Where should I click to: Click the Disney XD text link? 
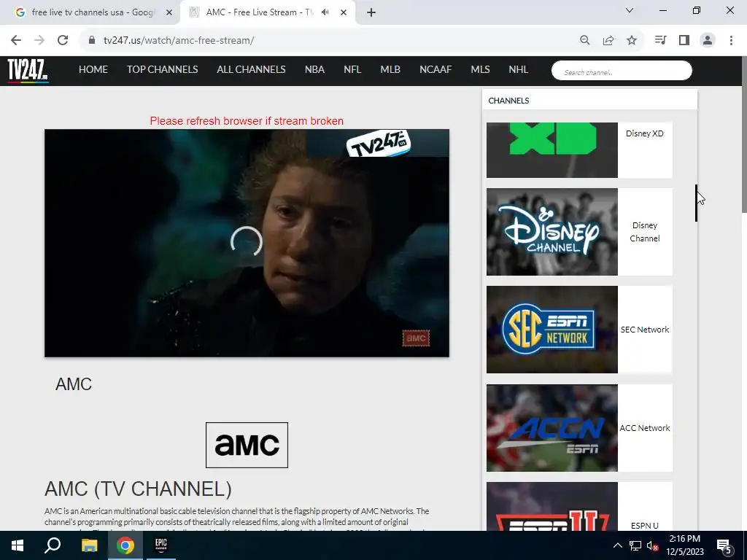click(645, 133)
